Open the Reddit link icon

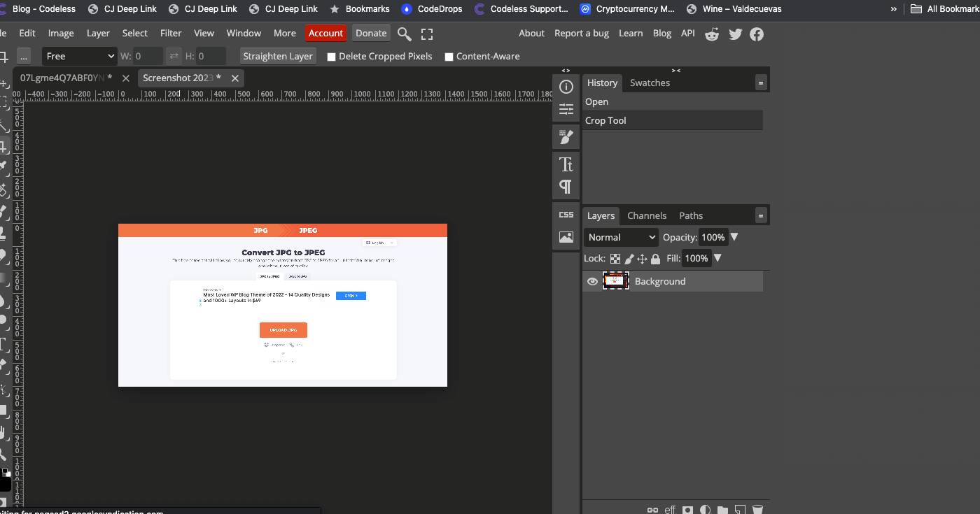[712, 34]
